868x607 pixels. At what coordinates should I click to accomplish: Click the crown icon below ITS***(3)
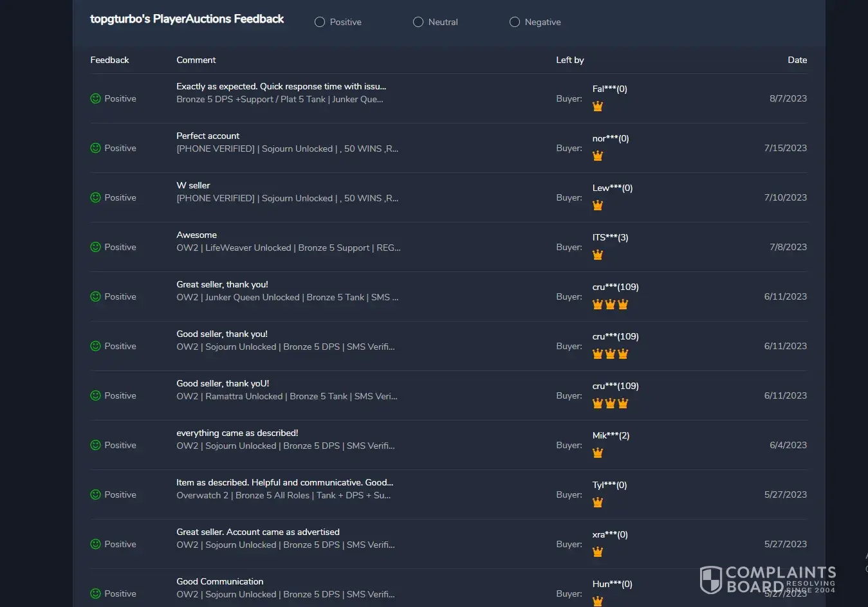point(598,255)
